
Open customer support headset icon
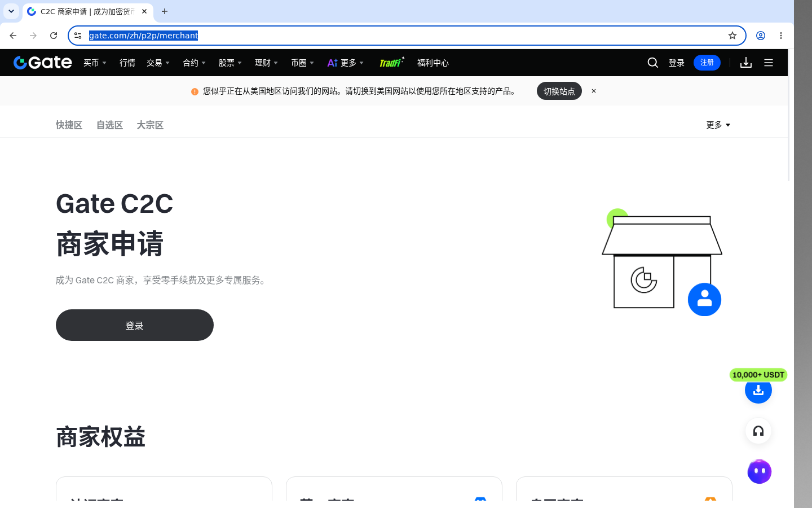[758, 431]
